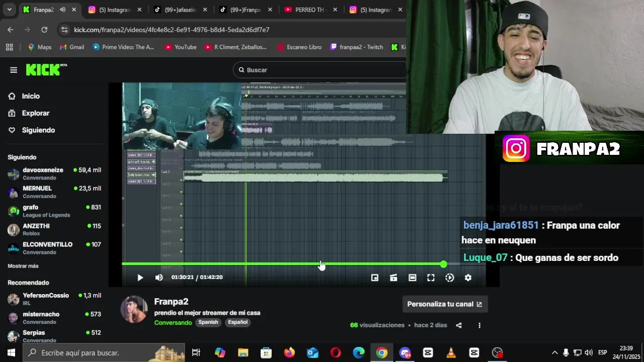Image resolution: width=644 pixels, height=362 pixels.
Task: Play the video with the play button
Action: coord(140,278)
